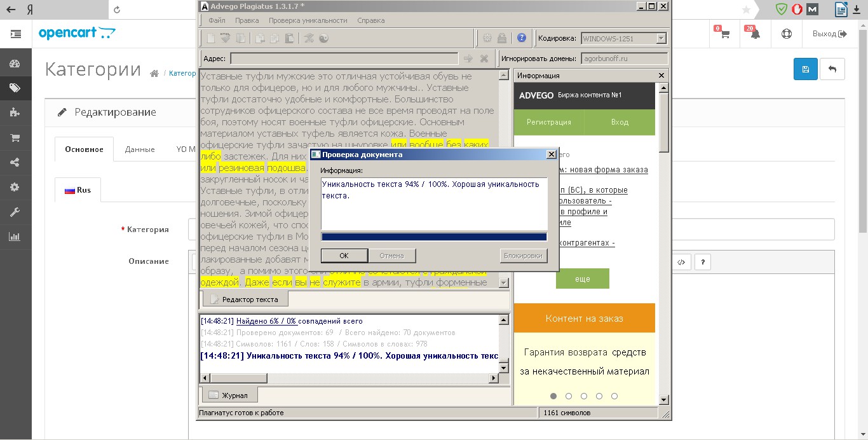This screenshot has width=868, height=440.
Task: Click the text area scrollbar down arrow
Action: click(x=504, y=283)
